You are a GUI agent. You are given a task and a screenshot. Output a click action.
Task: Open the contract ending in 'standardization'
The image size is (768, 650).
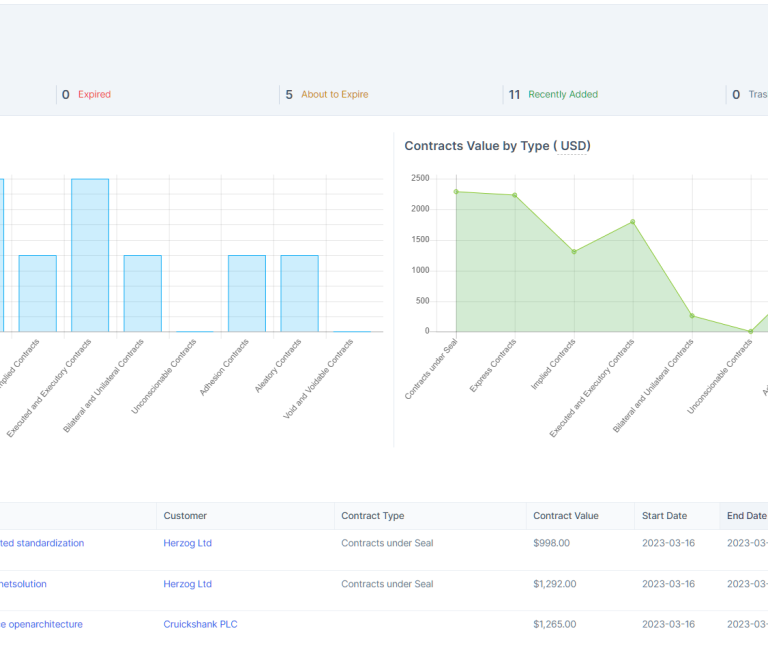(42, 543)
